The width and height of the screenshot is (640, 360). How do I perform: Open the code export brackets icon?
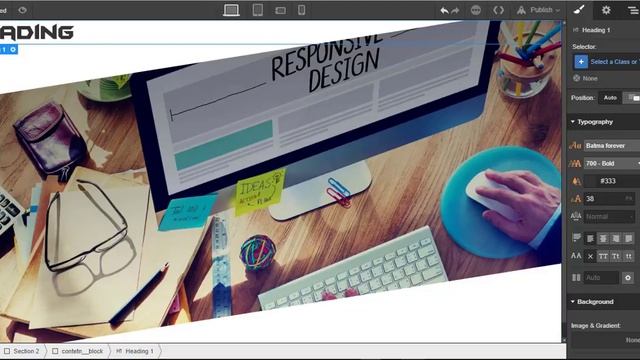pyautogui.click(x=498, y=10)
